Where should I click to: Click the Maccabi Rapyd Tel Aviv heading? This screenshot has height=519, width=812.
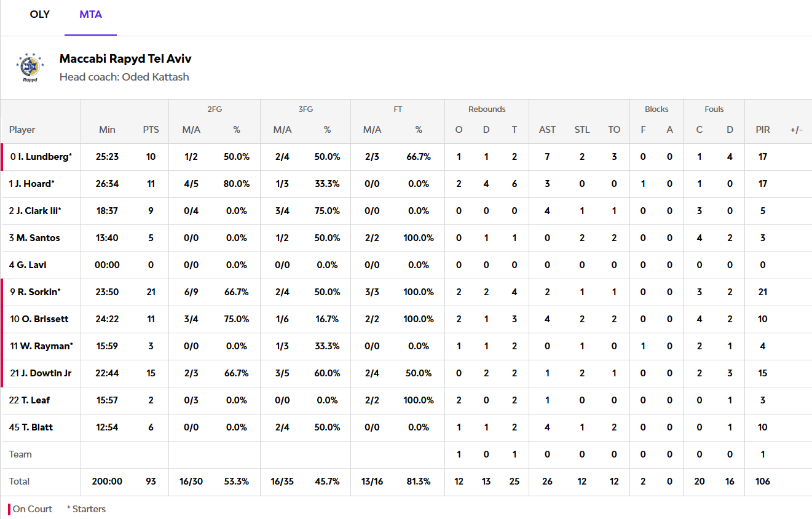125,59
